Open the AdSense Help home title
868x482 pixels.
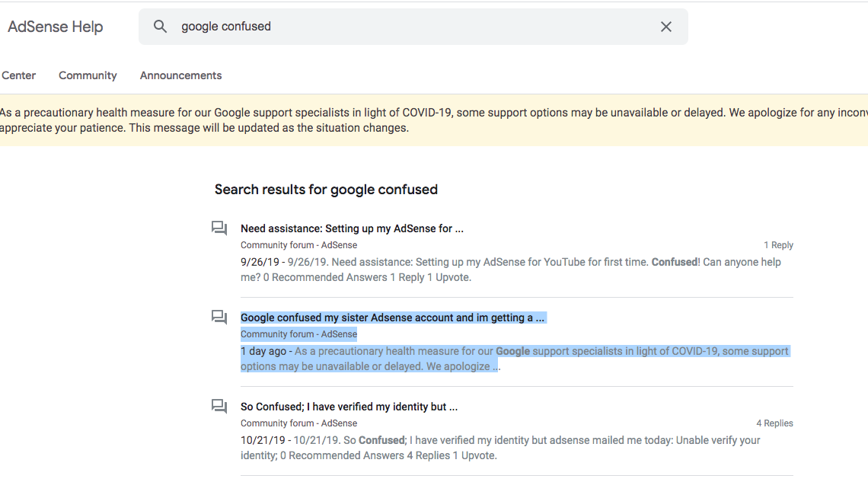coord(55,27)
